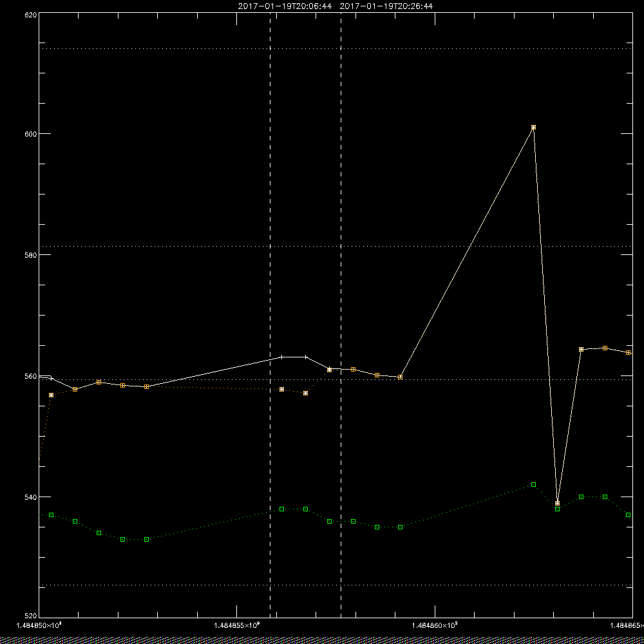Select the topmost horizontal dotted line near 614
The image size is (644, 644).
(x=336, y=48)
